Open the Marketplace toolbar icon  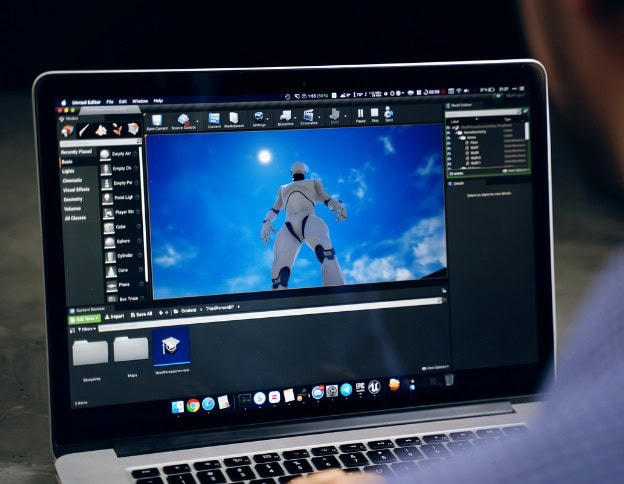[x=234, y=119]
